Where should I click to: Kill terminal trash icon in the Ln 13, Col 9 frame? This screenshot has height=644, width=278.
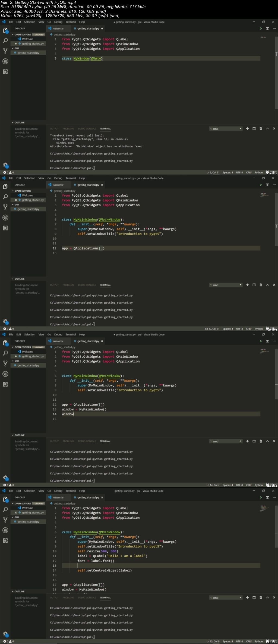[261, 598]
